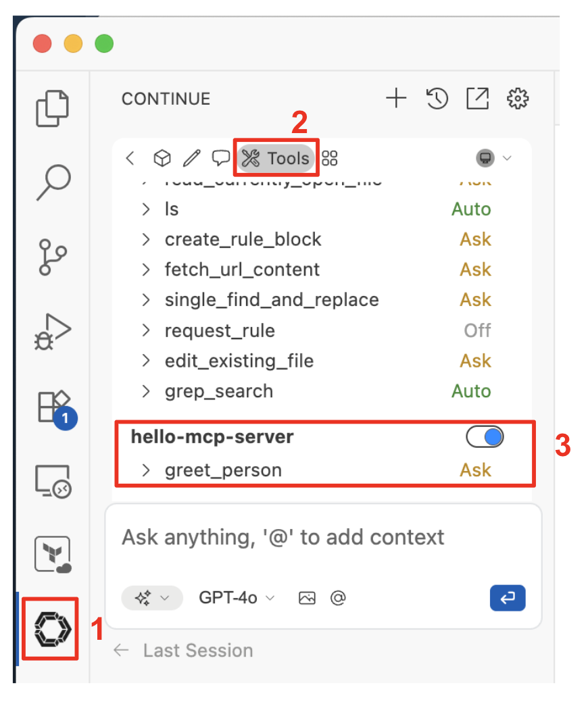The width and height of the screenshot is (588, 704).
Task: Open the mode selector sparkle dropdown
Action: pyautogui.click(x=152, y=598)
